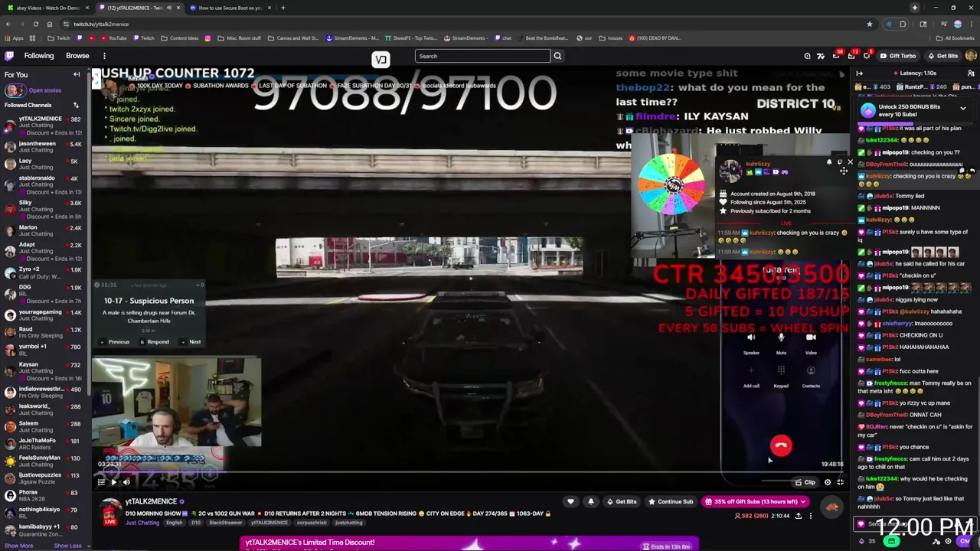Mute the ytTALK2MENICE tab audio
The image size is (980, 551).
(169, 8)
